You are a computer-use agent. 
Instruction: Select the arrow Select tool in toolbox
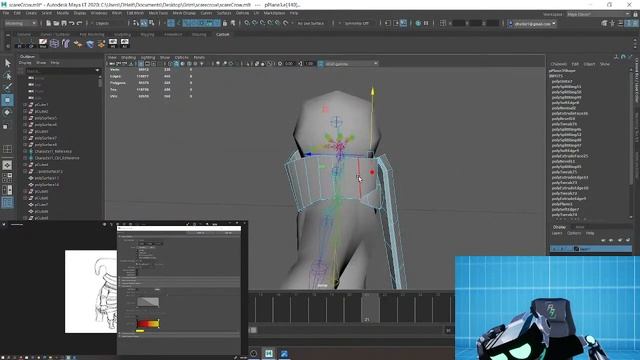pos(7,63)
